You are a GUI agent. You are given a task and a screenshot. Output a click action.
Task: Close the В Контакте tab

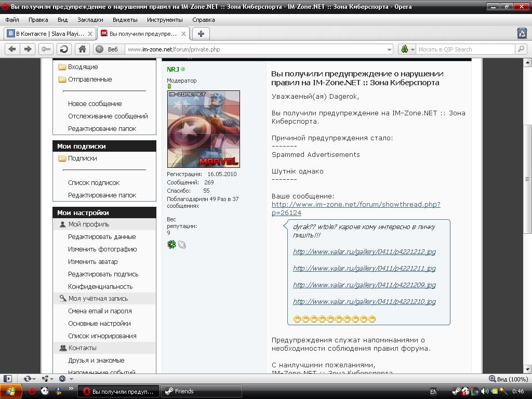click(90, 34)
